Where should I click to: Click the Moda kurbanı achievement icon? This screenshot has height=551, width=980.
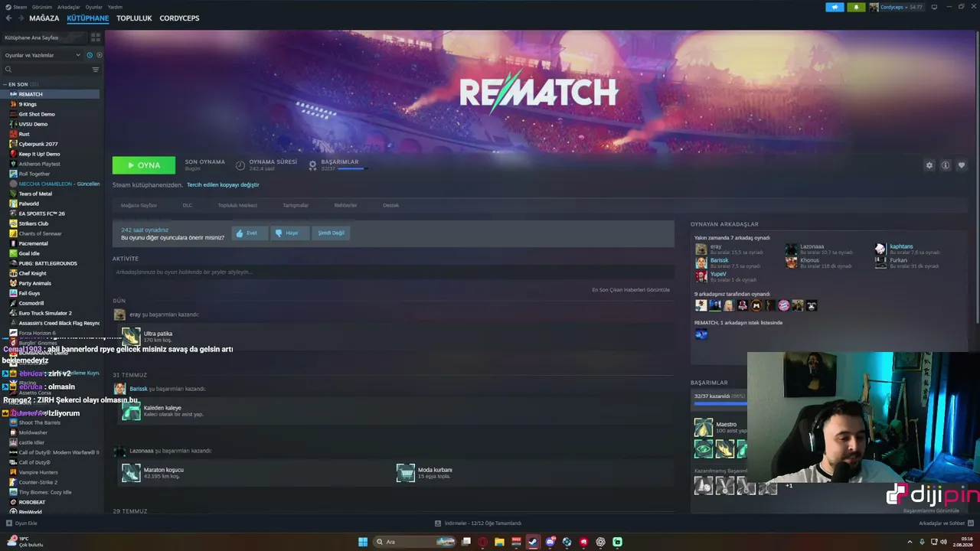tap(406, 473)
